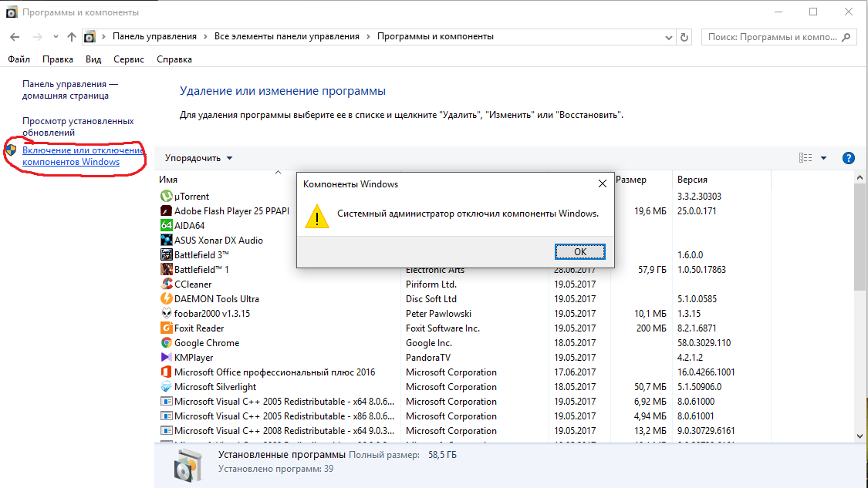Click the Visual C++ 2008 x64 icon
The width and height of the screenshot is (868, 488).
166,431
